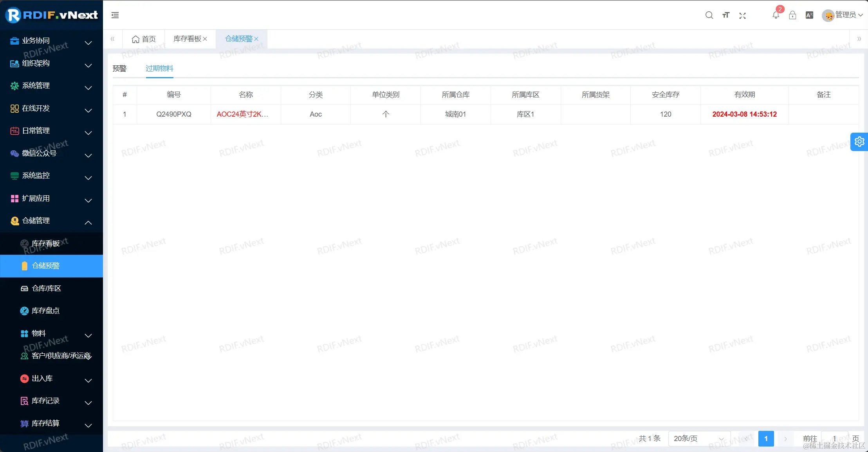Open the notification bell with badge
Viewport: 868px width, 452px height.
coord(776,15)
